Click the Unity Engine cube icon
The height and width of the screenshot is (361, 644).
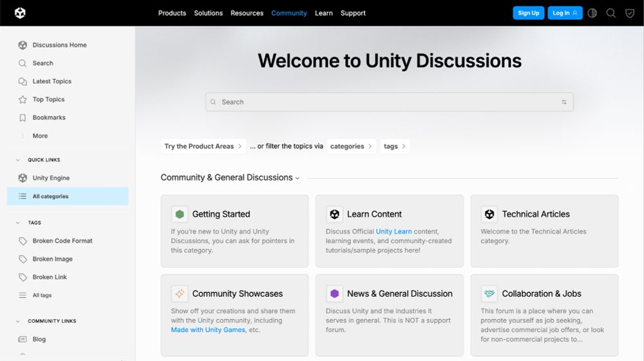[x=23, y=178]
